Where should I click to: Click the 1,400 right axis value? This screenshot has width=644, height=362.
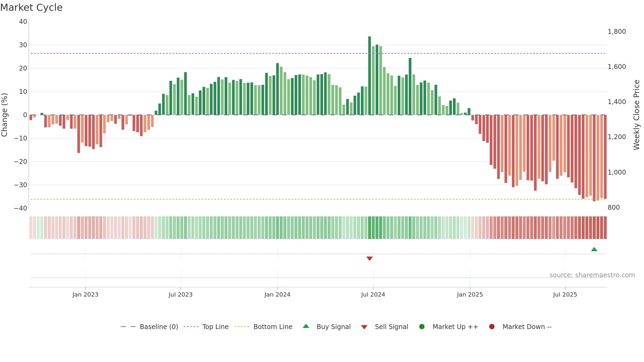point(617,102)
